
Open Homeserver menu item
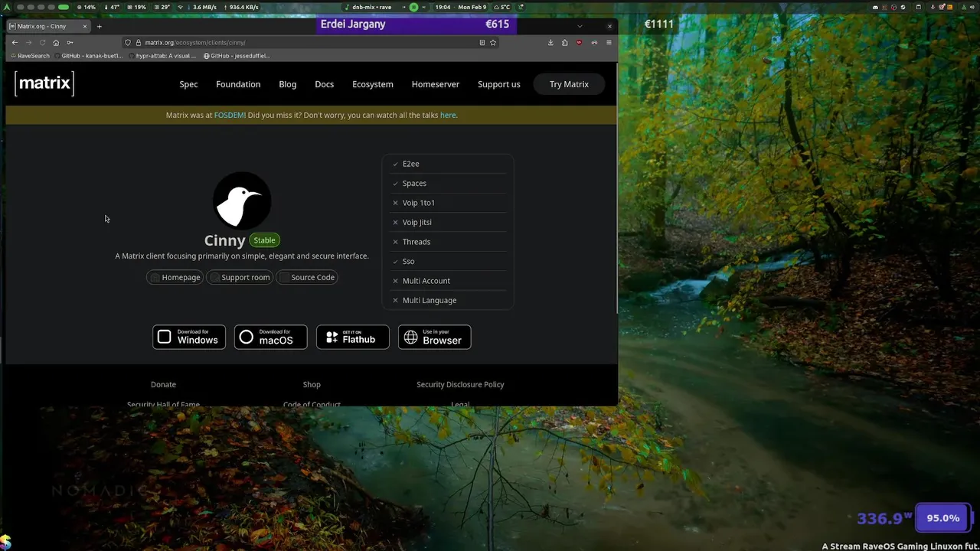[x=436, y=84]
